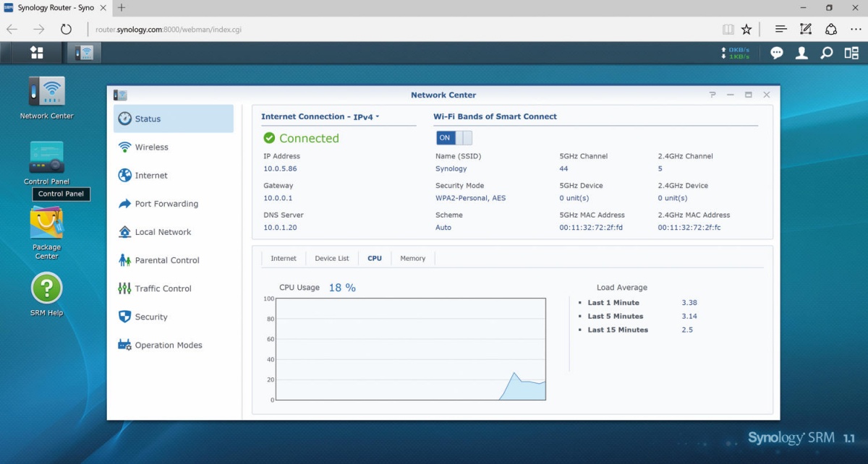Open Parental Control section
868x464 pixels.
pyautogui.click(x=174, y=259)
